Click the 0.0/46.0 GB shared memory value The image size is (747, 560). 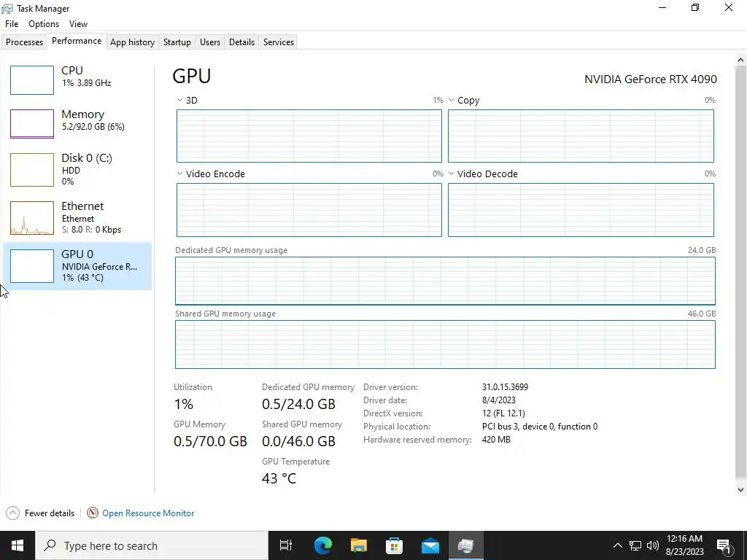(298, 441)
